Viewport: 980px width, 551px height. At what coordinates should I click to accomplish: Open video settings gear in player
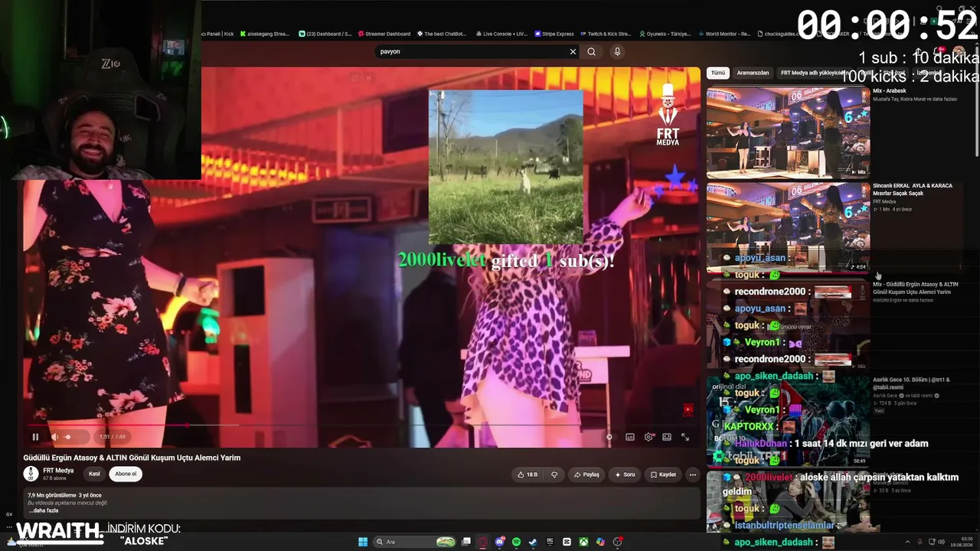(x=648, y=437)
